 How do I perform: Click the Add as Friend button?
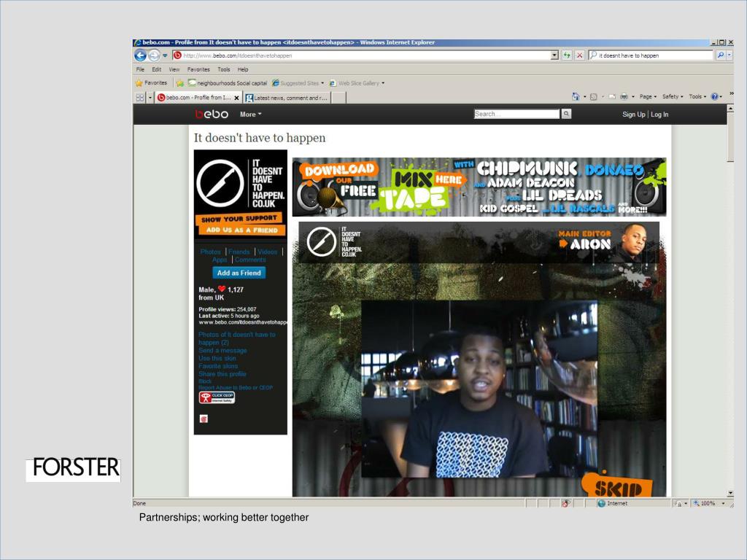pyautogui.click(x=239, y=273)
